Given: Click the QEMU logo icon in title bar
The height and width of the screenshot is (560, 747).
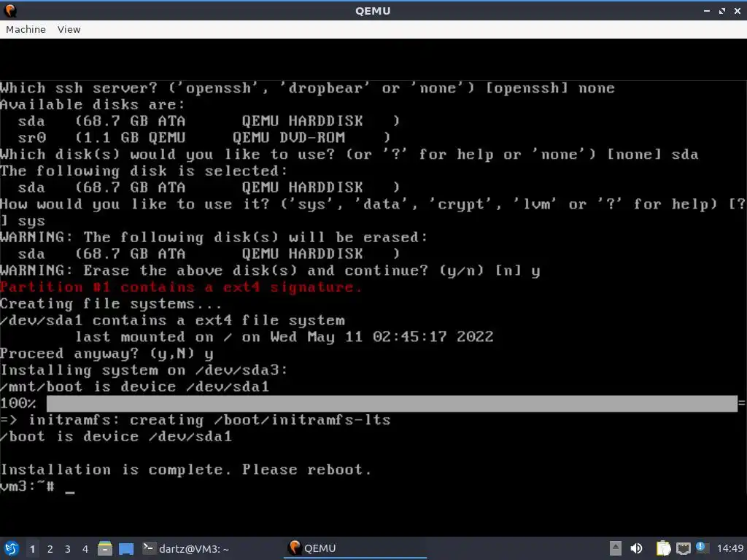Looking at the screenshot, I should (10, 10).
